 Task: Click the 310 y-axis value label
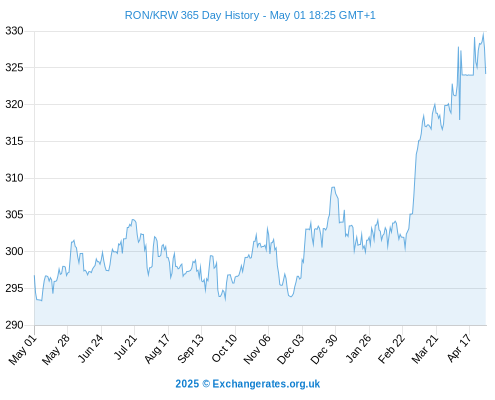pos(14,178)
